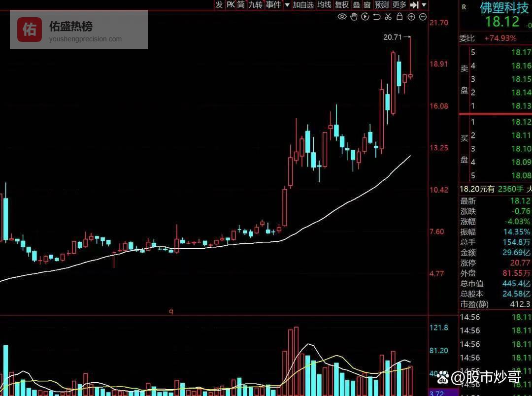Screen dimensions: 532x396
Task: Click the PK compare button
Action: click(230, 5)
